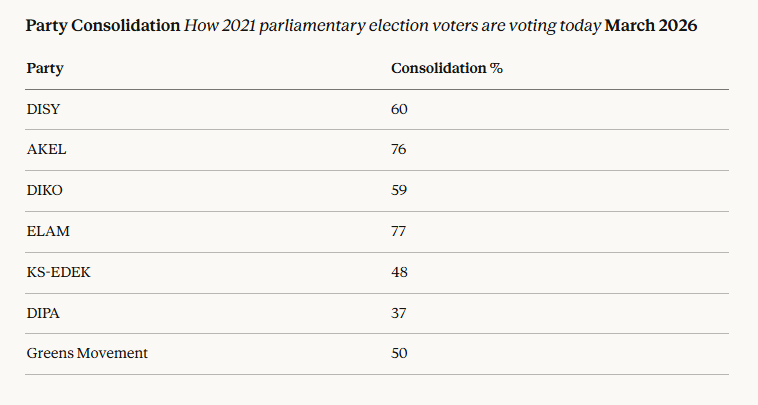Click KS-EDEK's consolidation value of 48

coord(400,272)
